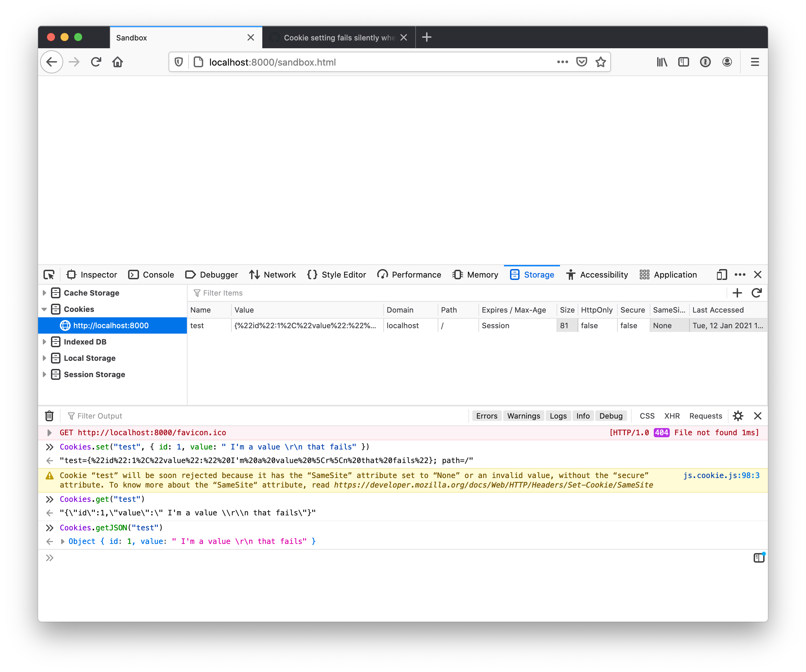Activate the element picker tool
Image resolution: width=806 pixels, height=672 pixels.
tap(49, 275)
